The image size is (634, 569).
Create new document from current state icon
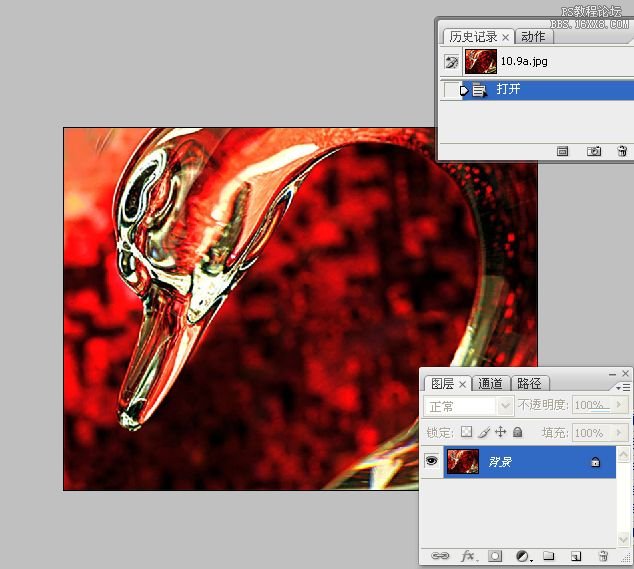tap(562, 151)
